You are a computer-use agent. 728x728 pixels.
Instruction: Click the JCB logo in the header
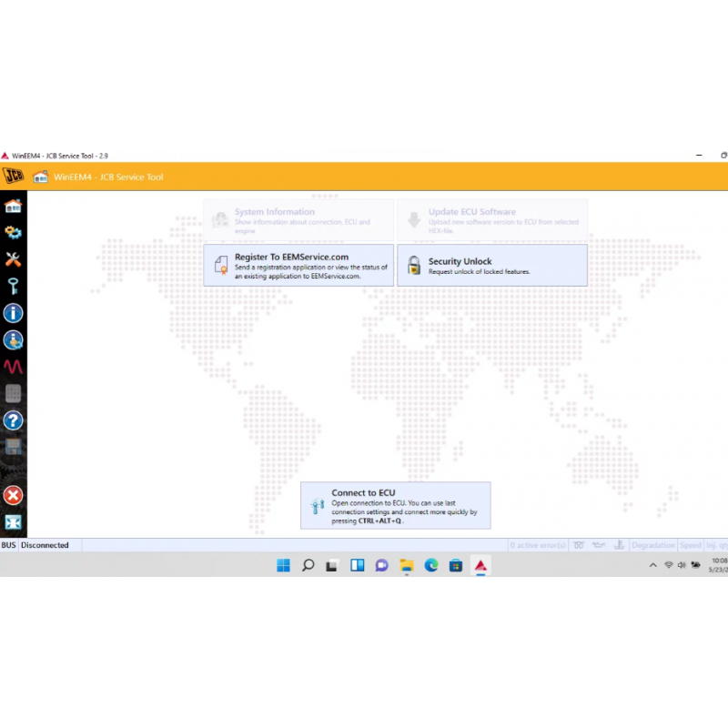point(14,176)
